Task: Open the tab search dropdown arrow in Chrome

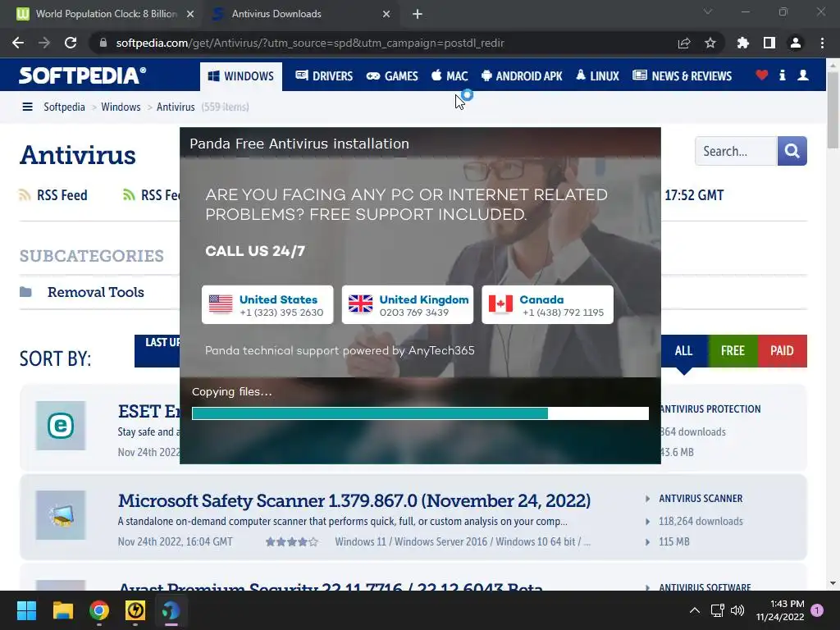Action: click(x=708, y=11)
